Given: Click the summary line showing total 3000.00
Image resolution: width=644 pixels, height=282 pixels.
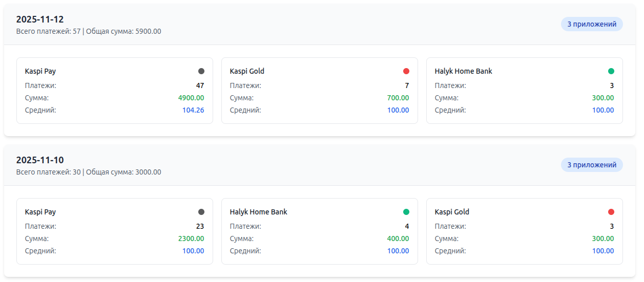Looking at the screenshot, I should (89, 172).
